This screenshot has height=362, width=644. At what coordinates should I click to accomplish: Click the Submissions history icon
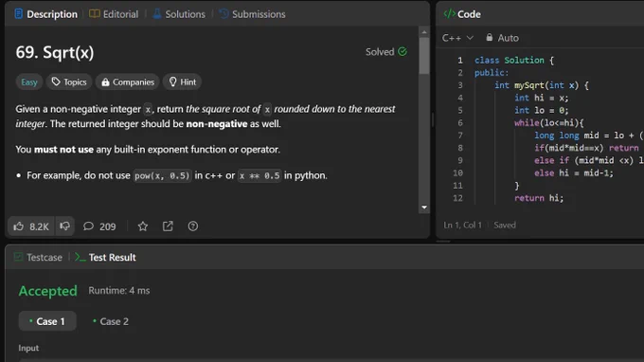(x=224, y=14)
